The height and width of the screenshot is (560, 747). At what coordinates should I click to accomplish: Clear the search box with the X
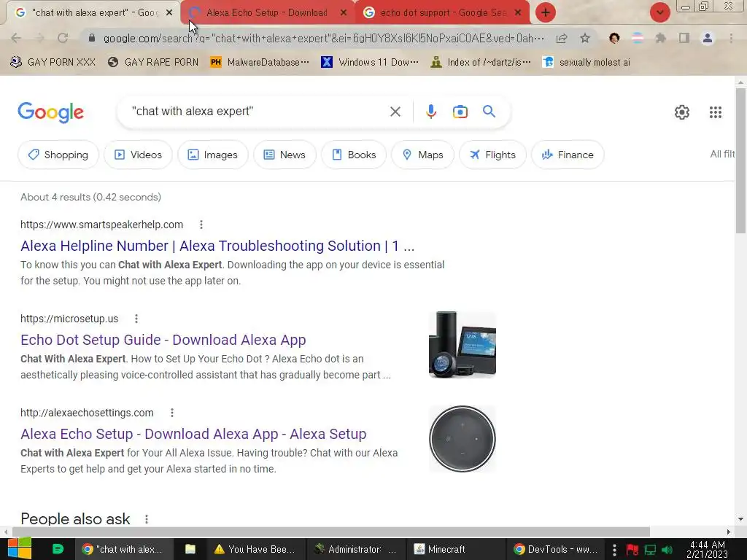pos(395,112)
